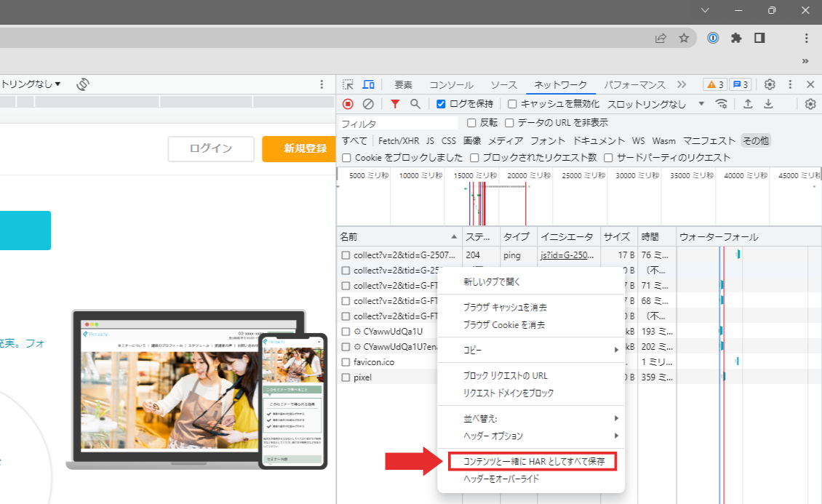
Task: Filter requests by Fetch/XHR
Action: 399,140
